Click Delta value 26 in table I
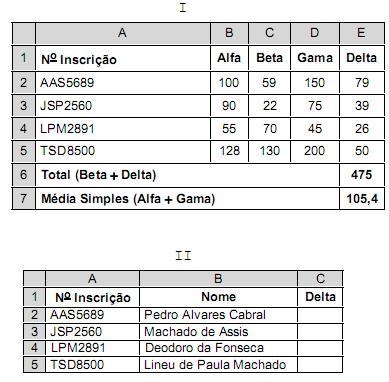Screen dimensions: 389x382 click(x=362, y=129)
